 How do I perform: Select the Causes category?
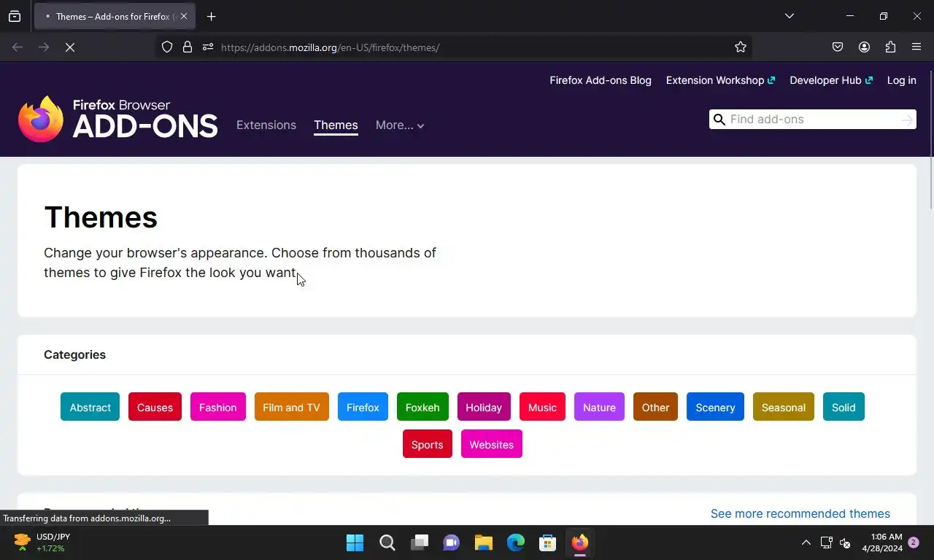155,407
